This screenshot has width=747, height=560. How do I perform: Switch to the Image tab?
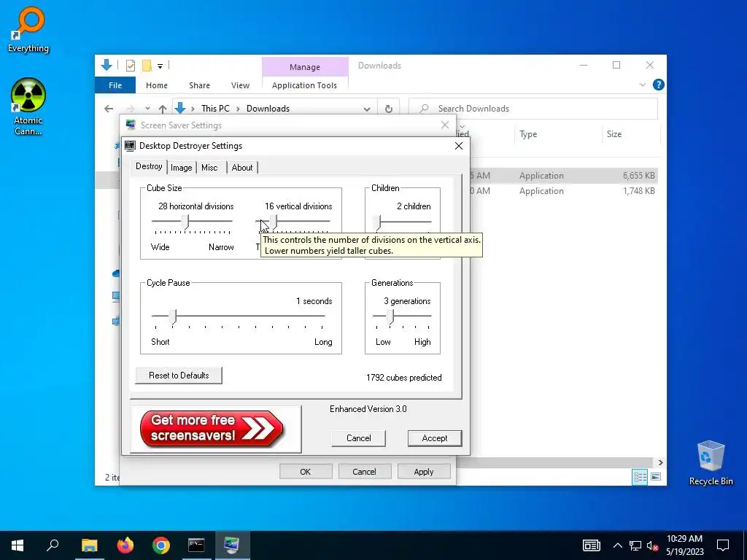tap(181, 168)
